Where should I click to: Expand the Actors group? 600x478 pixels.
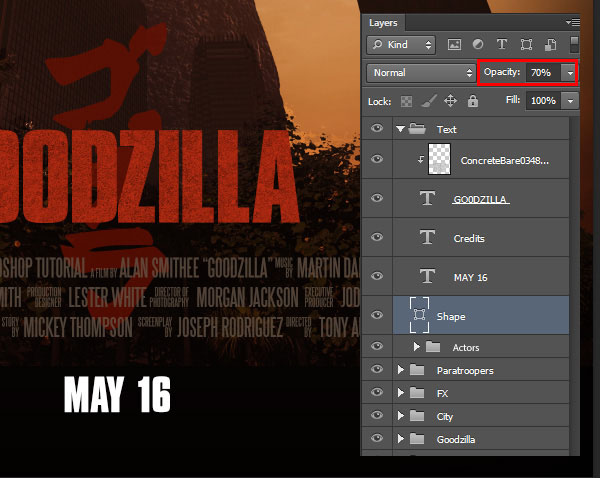click(x=417, y=347)
